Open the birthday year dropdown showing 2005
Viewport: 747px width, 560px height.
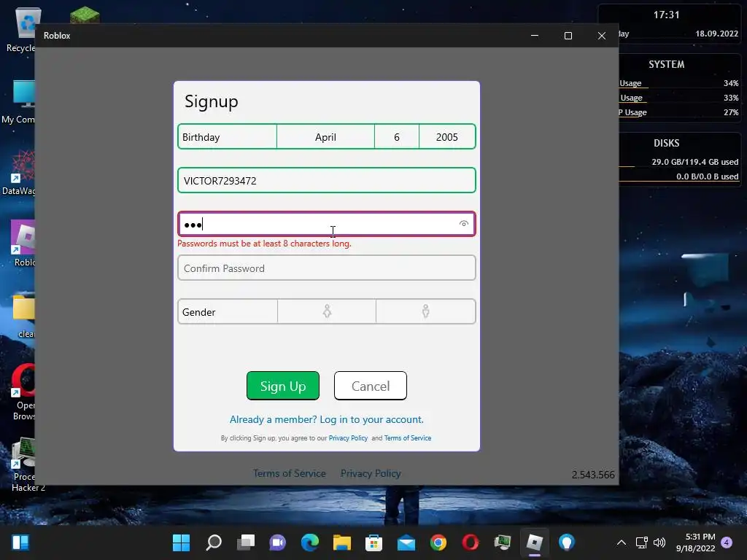coord(447,137)
